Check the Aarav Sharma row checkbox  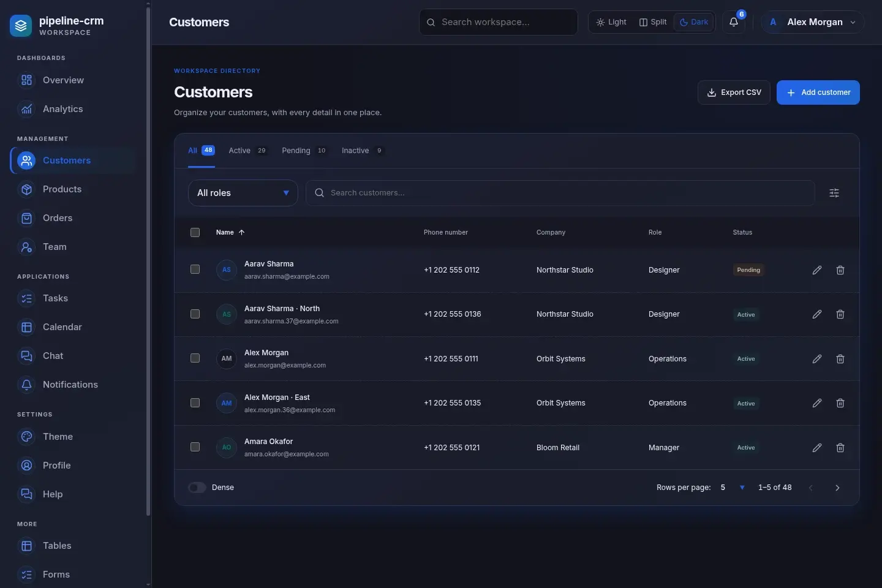coord(195,269)
